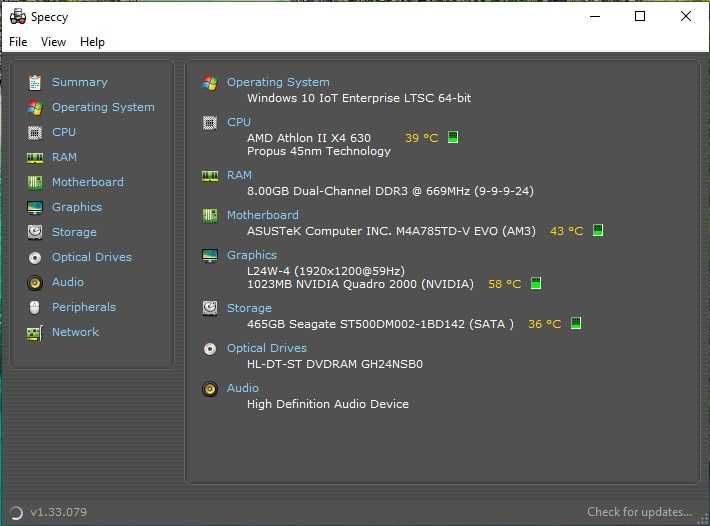Click the Summary clipboard icon in sidebar

pyautogui.click(x=35, y=82)
